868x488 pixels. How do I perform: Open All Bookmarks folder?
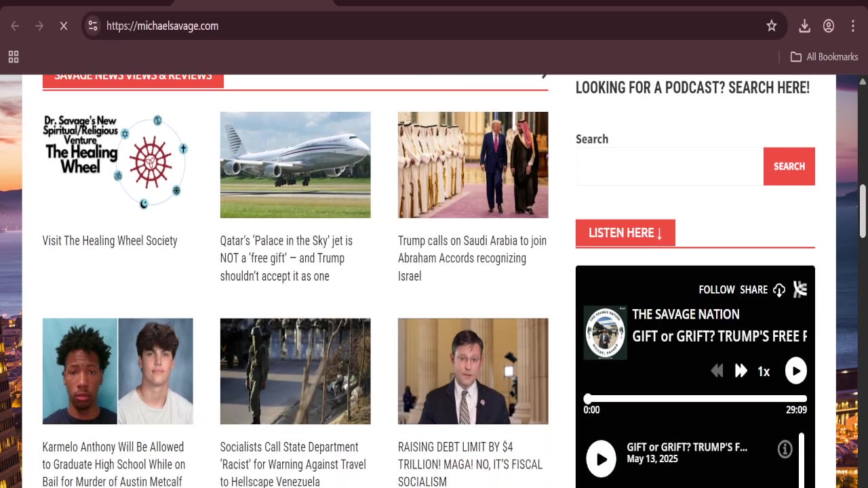[825, 57]
